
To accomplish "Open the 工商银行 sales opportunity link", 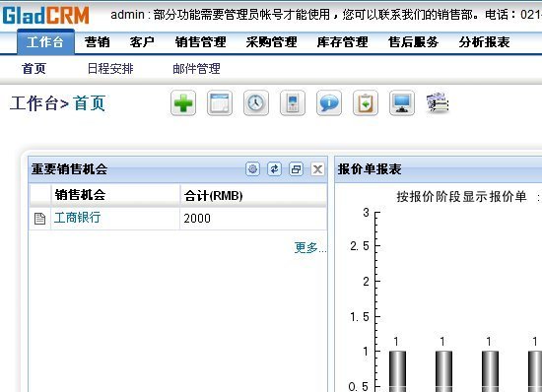I will coord(77,218).
